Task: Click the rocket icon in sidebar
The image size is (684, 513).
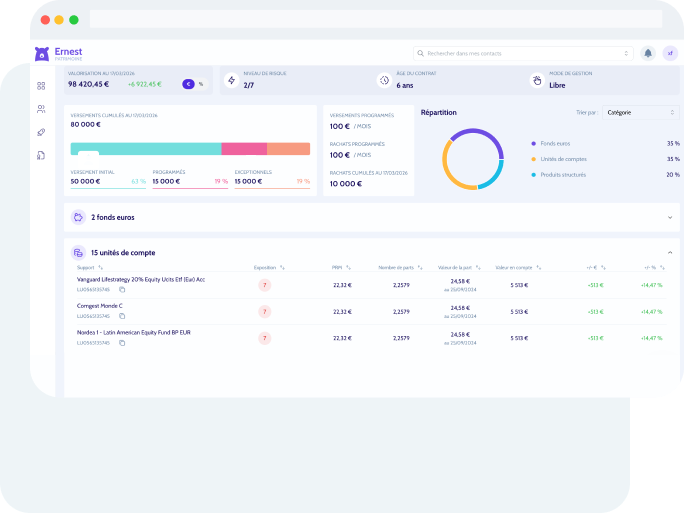Action: pyautogui.click(x=41, y=132)
